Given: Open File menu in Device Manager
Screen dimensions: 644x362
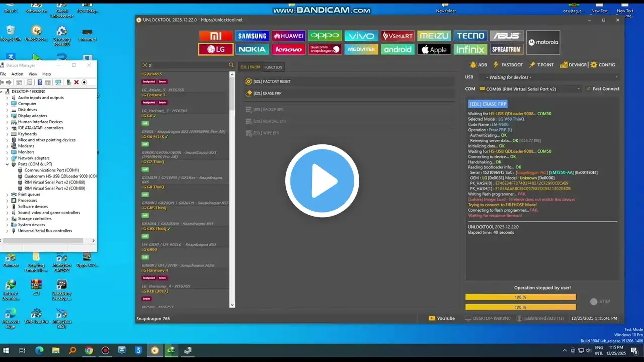Looking at the screenshot, I should (x=3, y=74).
